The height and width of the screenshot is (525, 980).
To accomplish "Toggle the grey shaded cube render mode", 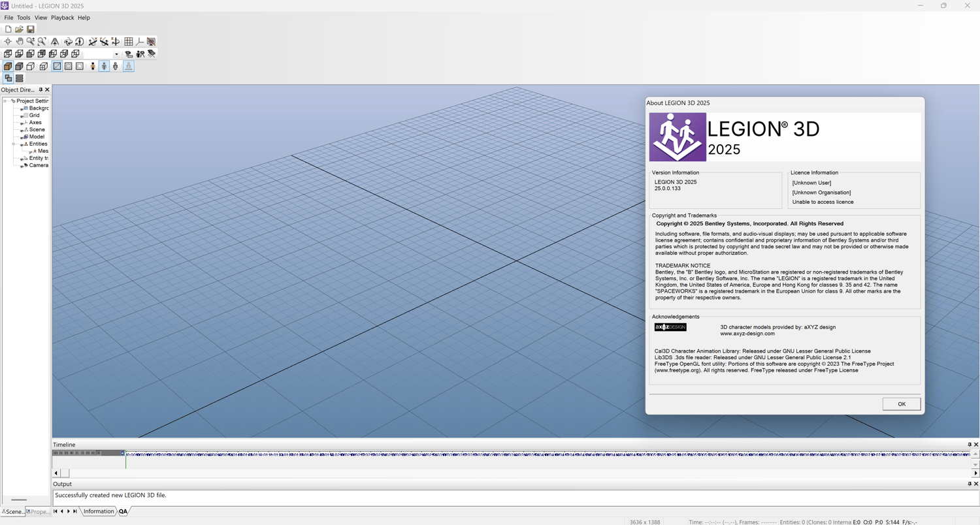I will (20, 67).
